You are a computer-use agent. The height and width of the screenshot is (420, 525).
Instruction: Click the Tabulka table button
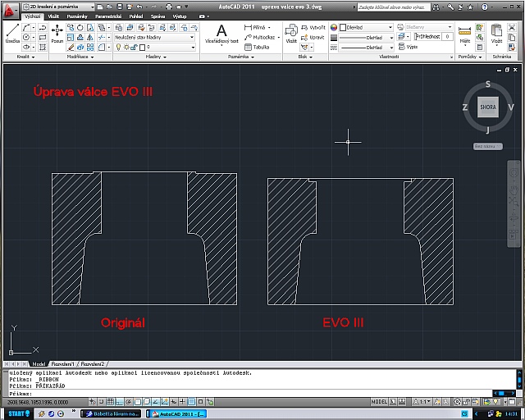[257, 48]
